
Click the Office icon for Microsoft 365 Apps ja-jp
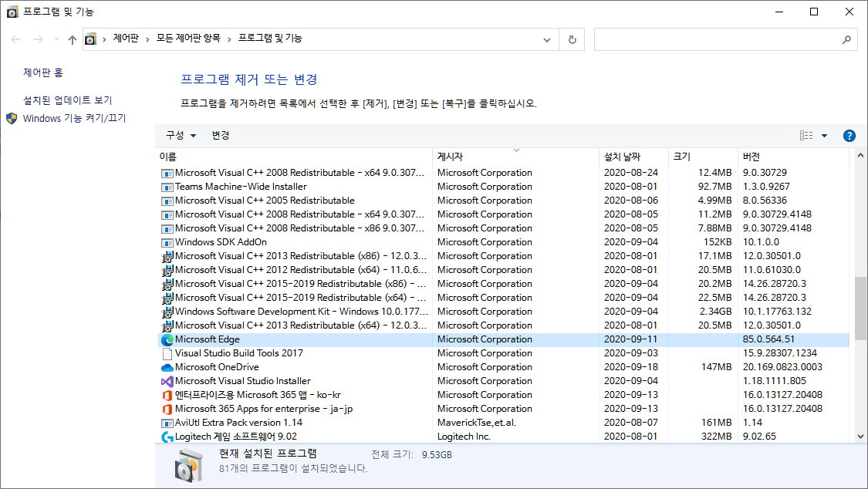[x=167, y=409]
